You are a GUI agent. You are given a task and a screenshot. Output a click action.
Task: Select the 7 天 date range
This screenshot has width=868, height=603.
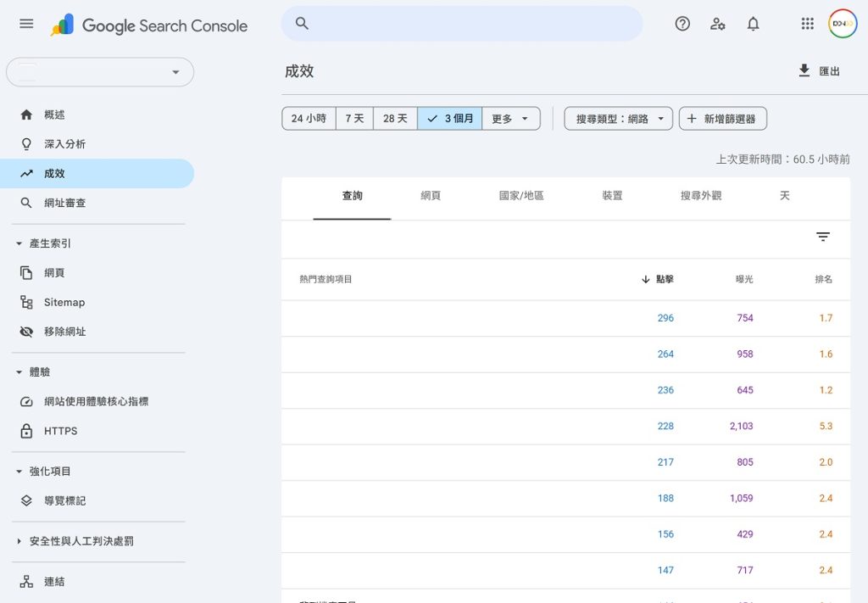point(354,119)
